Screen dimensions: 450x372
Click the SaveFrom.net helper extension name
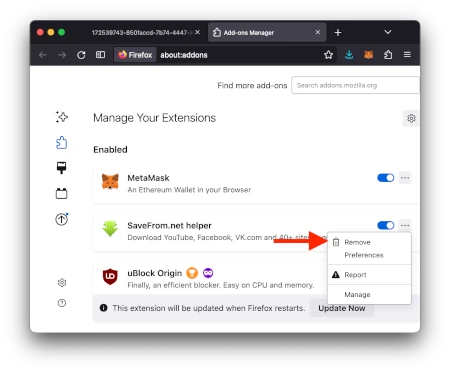coord(169,225)
